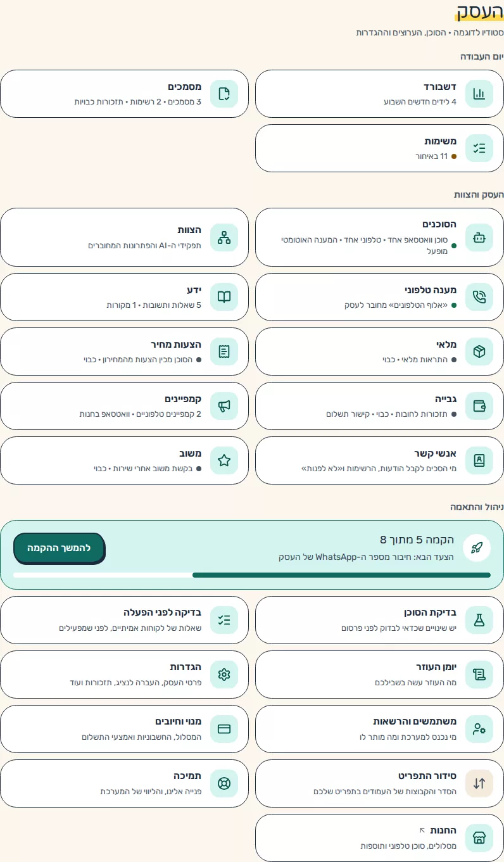
Task: Click '5 שאלות ותשובות • 1 מקורות'
Action: [154, 305]
